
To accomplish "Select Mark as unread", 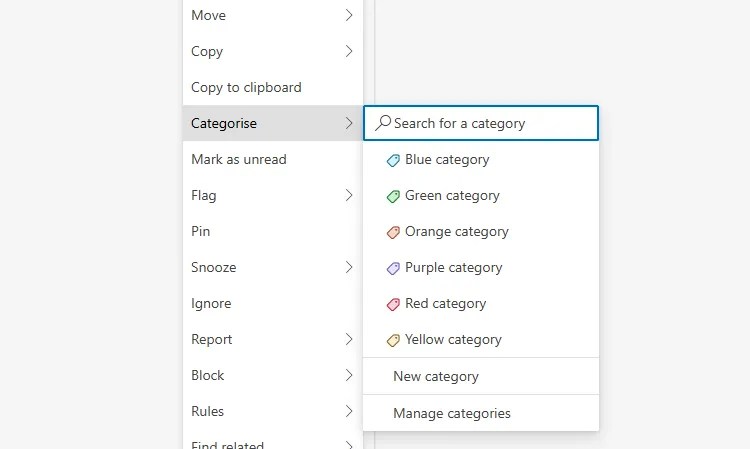I will click(239, 159).
